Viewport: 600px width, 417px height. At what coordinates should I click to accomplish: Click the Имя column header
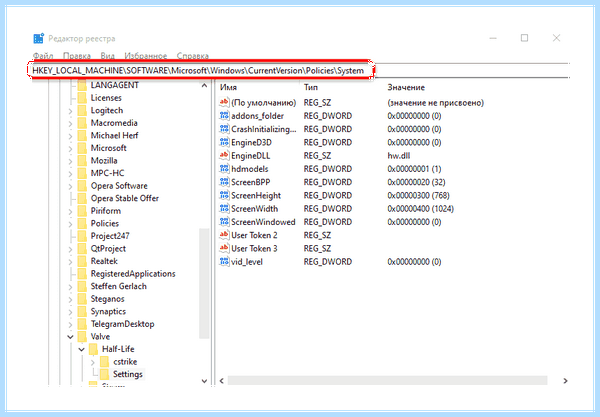point(228,88)
